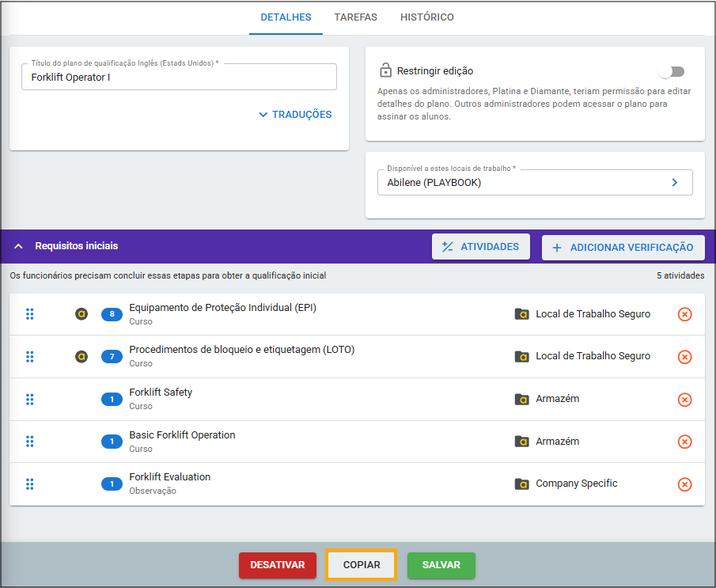Viewport: 716px width, 588px height.
Task: Click remove icon for Forklift Safety row
Action: click(x=685, y=400)
